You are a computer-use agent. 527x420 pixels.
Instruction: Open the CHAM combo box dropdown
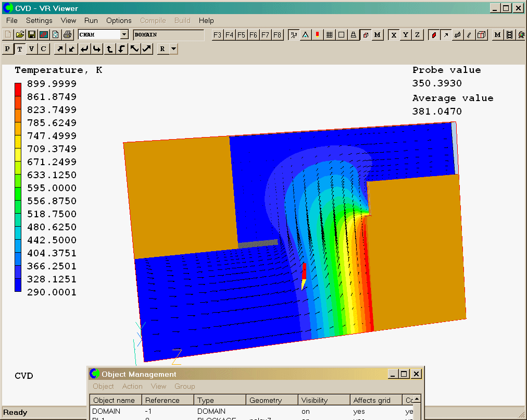coord(124,35)
